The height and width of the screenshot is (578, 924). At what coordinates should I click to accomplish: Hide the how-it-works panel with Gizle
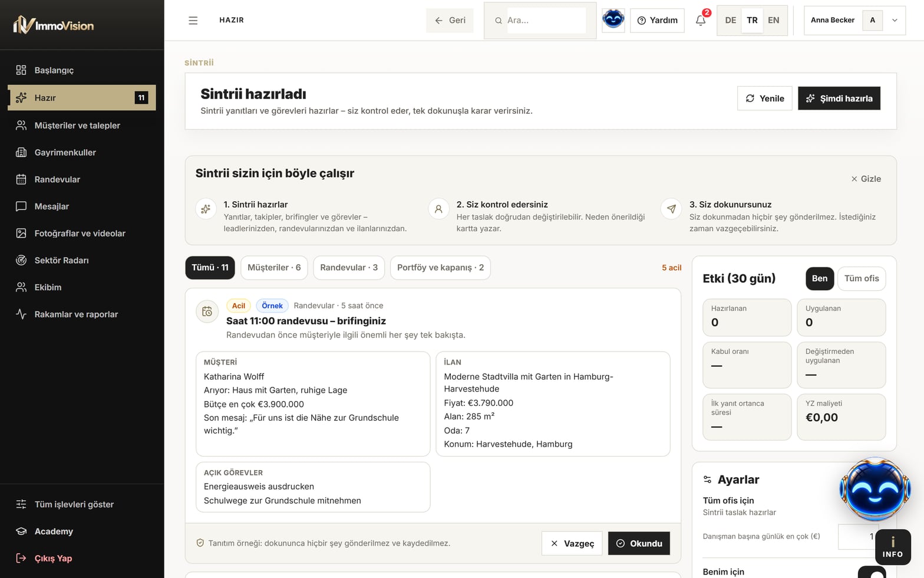click(866, 179)
